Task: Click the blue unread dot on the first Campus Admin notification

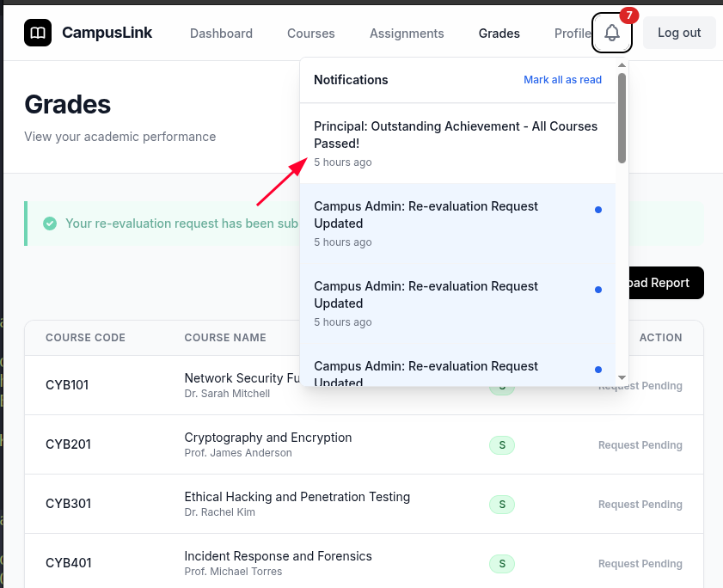Action: coord(598,210)
